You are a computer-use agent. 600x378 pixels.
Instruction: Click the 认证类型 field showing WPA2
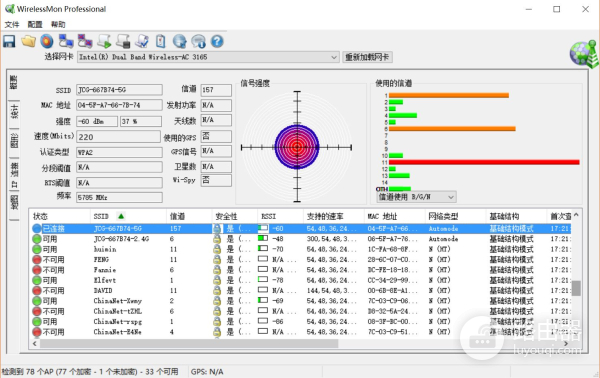click(119, 152)
